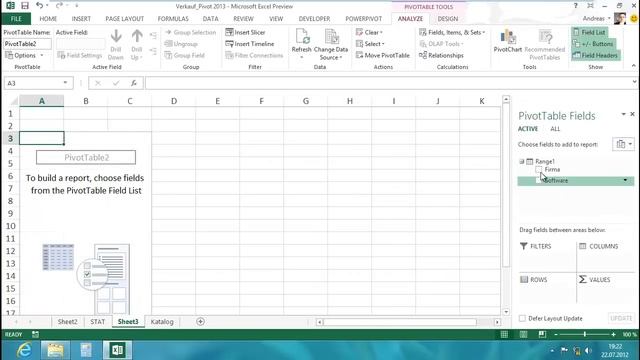Switch to Page Break Preview icon

(542, 334)
